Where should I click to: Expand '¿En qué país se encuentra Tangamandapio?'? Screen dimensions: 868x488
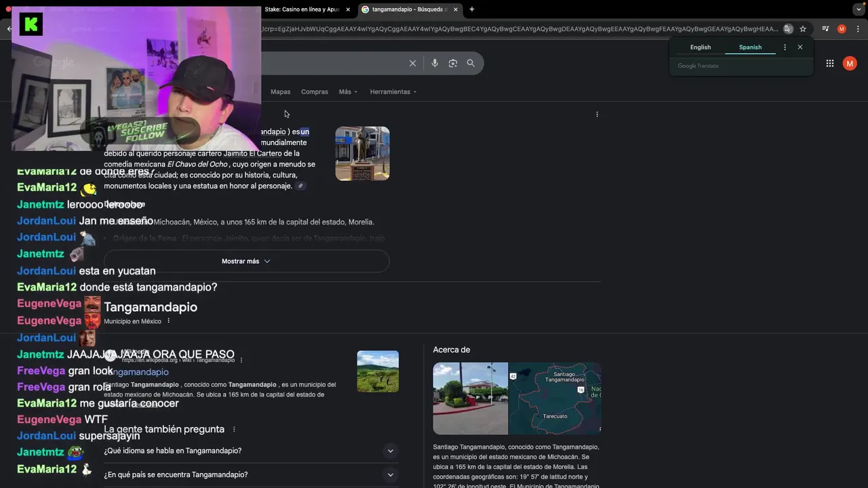pos(251,475)
